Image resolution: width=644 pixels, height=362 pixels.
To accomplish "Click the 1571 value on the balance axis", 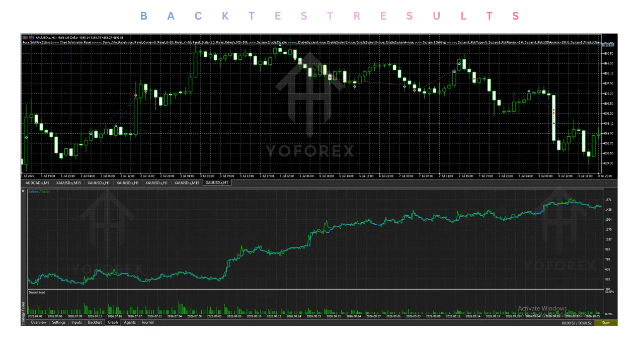I will [608, 200].
